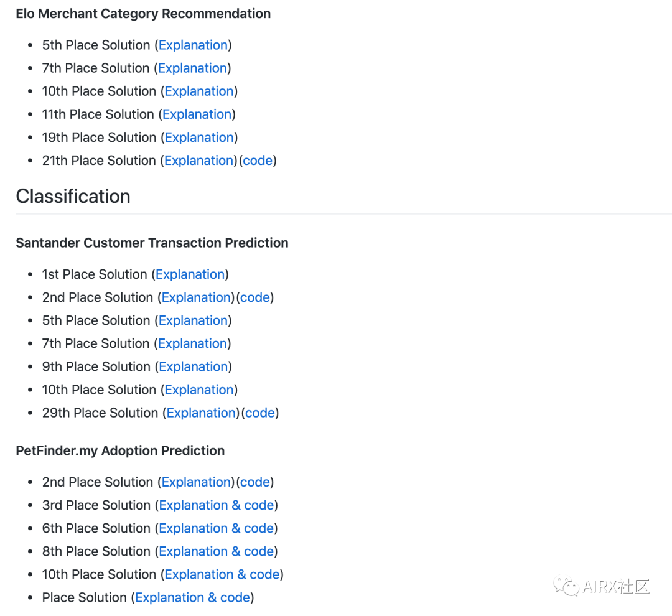Click Elo 10th Place Solution Explanation link

pyautogui.click(x=199, y=91)
